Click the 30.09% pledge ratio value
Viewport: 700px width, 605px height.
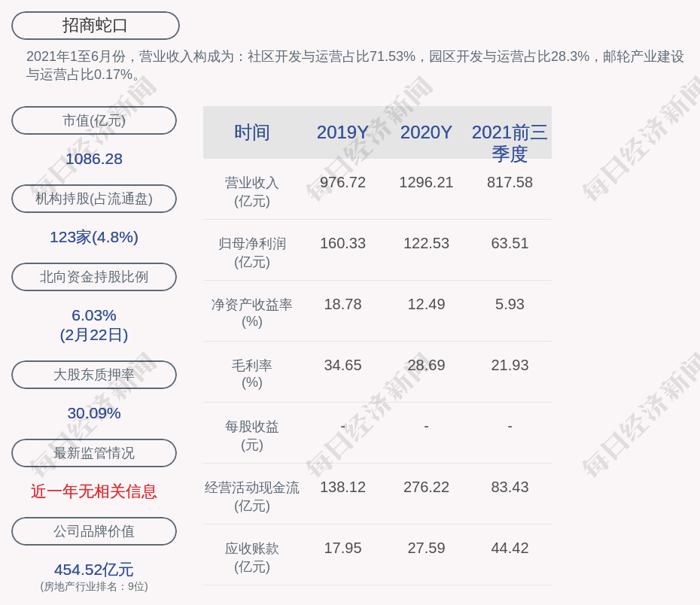pos(94,413)
